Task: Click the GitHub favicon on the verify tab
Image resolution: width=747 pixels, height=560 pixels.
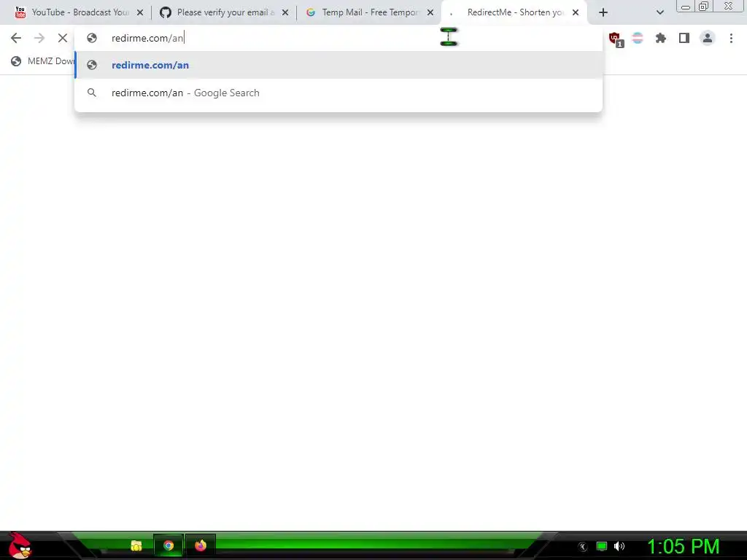Action: tap(166, 12)
